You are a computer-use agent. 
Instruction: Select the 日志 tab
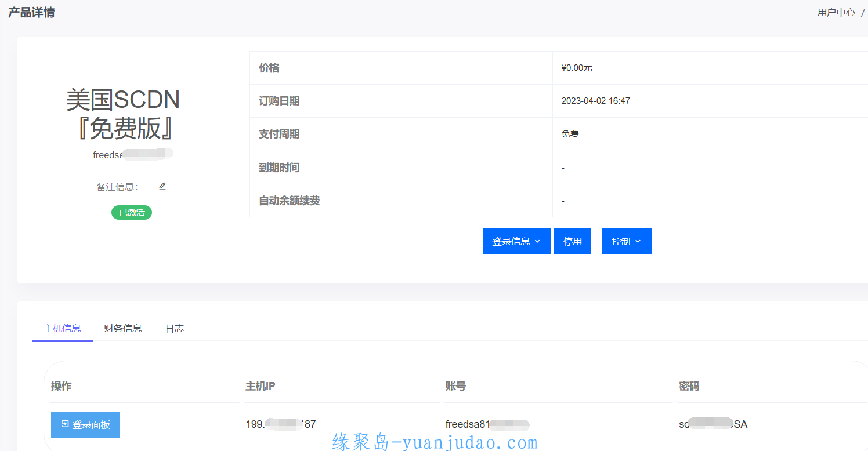pos(175,328)
